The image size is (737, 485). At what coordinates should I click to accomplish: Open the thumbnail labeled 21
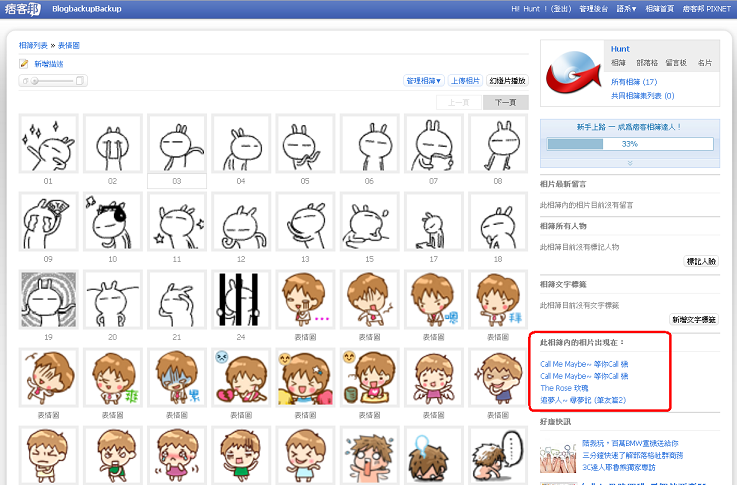click(177, 299)
